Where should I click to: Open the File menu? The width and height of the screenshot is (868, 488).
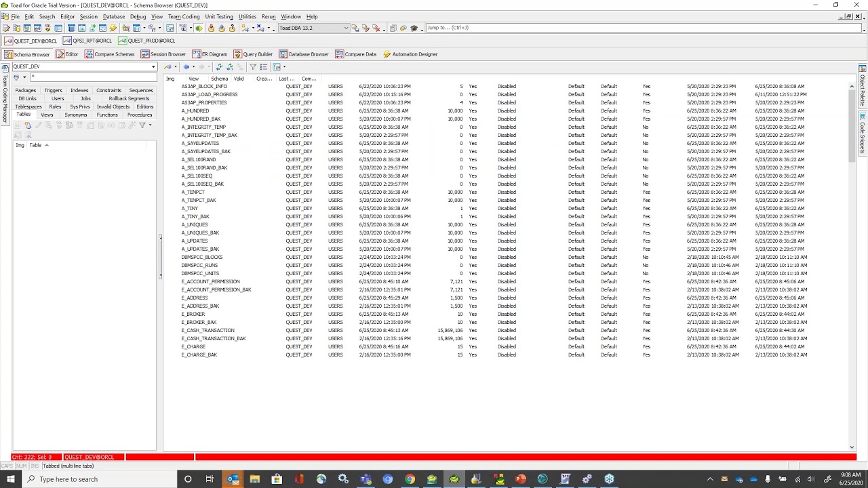(15, 16)
